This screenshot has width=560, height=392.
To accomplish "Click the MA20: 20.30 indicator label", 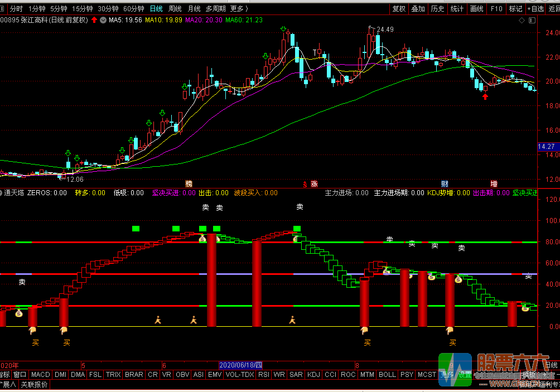I will pos(204,20).
